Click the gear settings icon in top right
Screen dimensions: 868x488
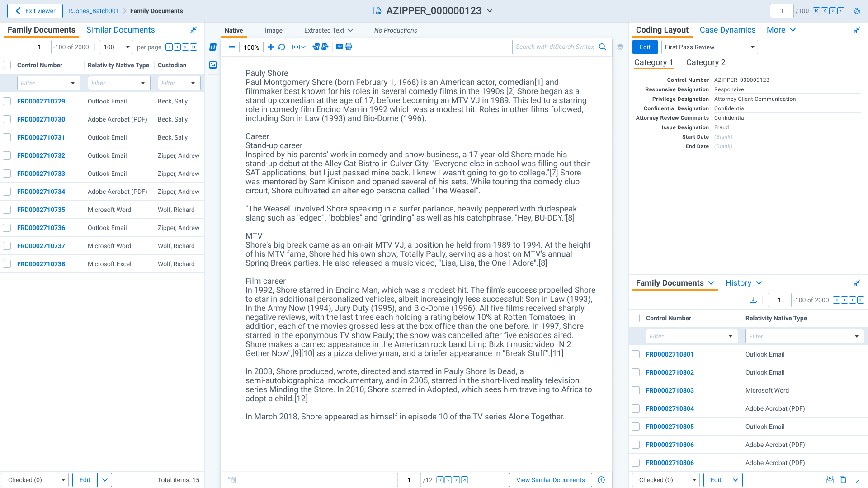pos(857,11)
